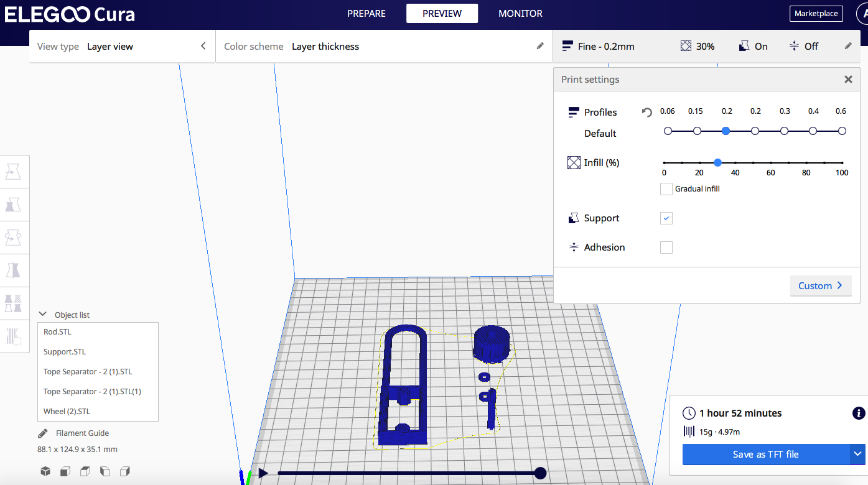The width and height of the screenshot is (868, 485).
Task: Uncheck the Support checkbox
Action: tap(666, 218)
